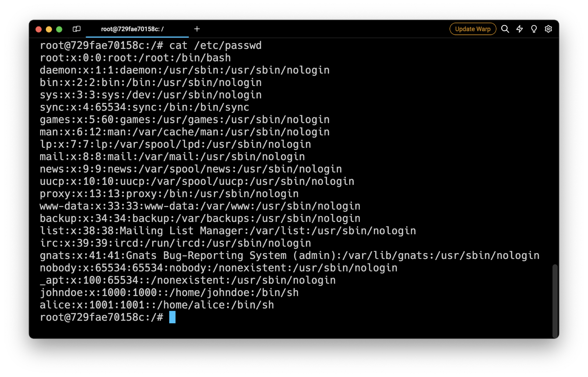The image size is (588, 377).
Task: Select the root@729fae70158c tab
Action: (x=132, y=29)
